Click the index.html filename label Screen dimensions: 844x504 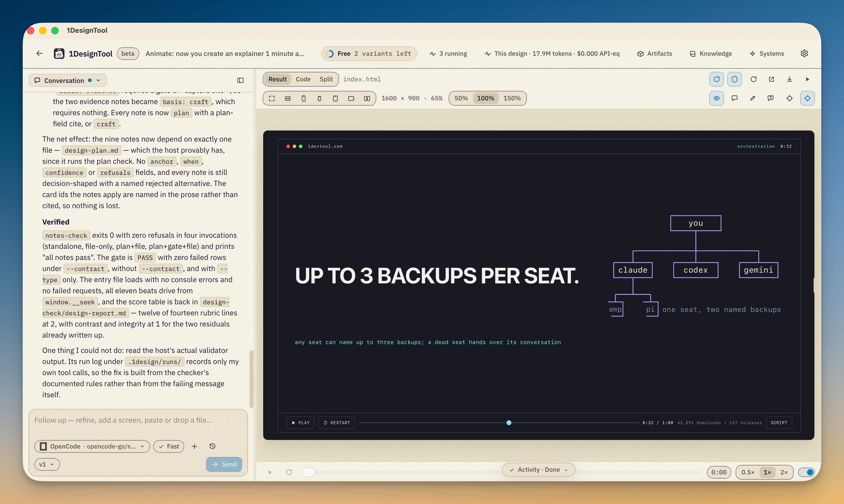[362, 79]
